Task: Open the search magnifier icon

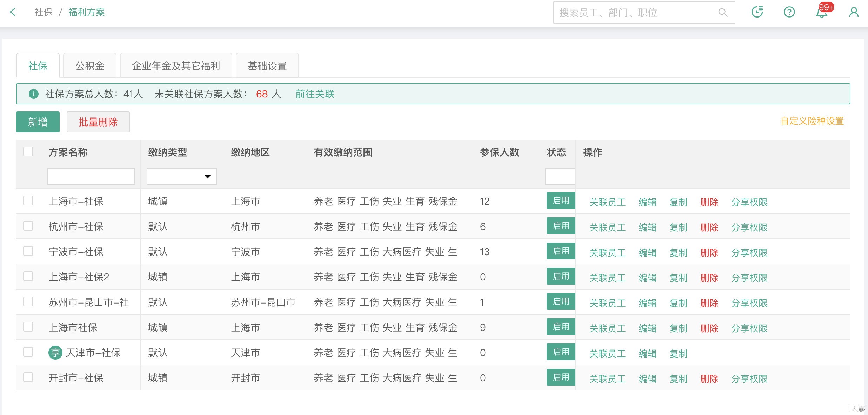Action: pos(723,13)
